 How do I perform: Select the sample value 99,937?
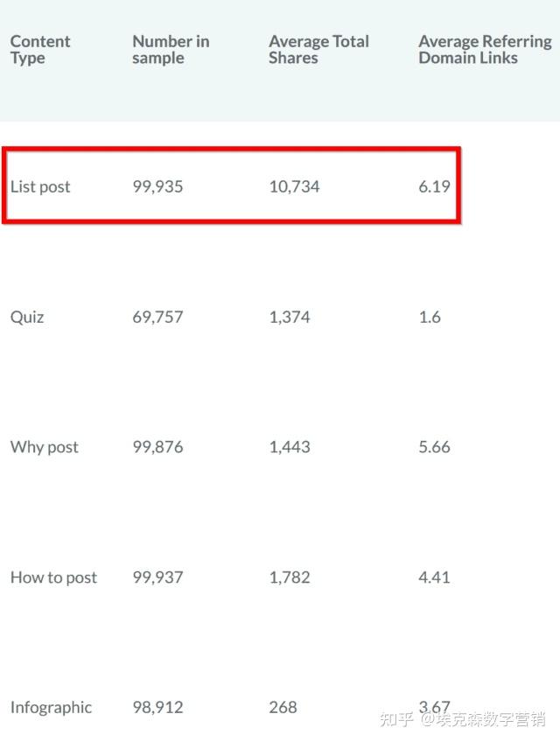click(157, 577)
